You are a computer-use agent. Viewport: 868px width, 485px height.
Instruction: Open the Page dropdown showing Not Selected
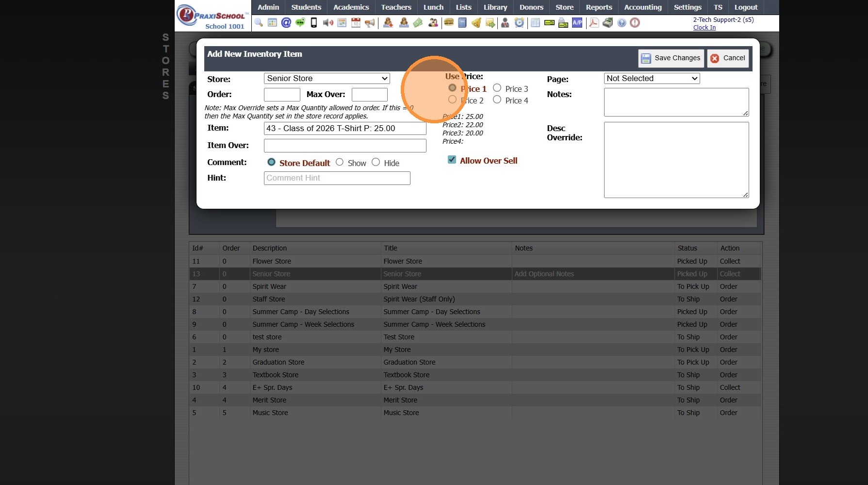[652, 79]
